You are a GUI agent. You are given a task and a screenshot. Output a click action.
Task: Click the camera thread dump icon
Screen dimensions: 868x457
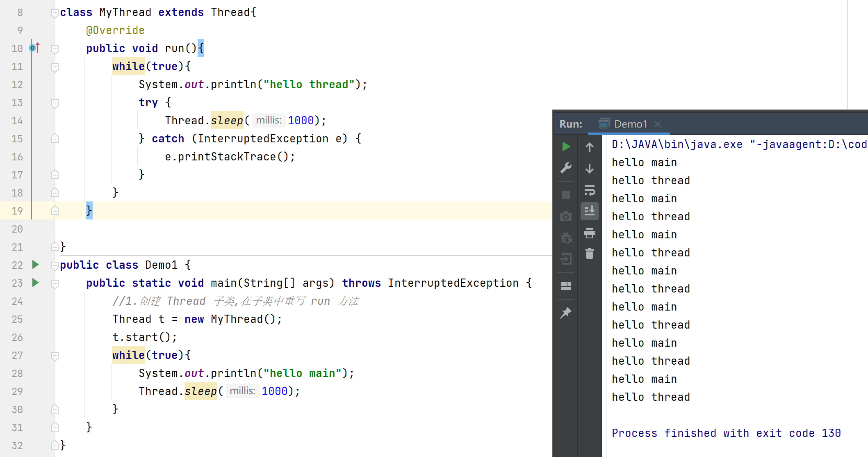tap(566, 216)
